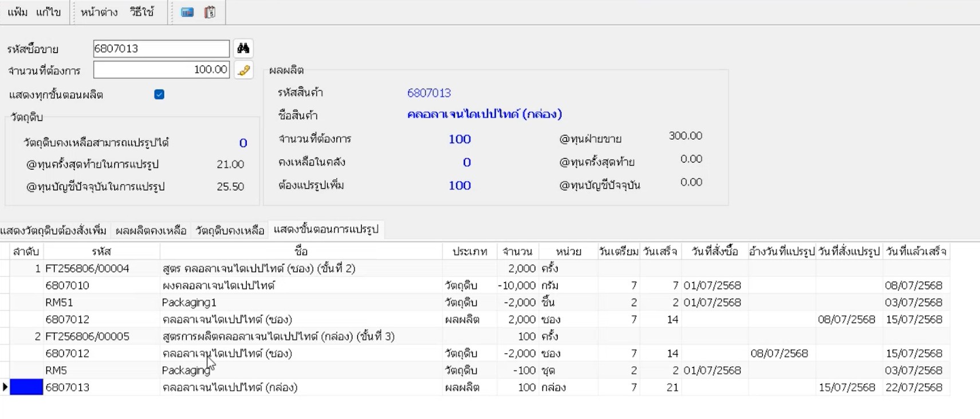Click the yellow key icon beside จำนวนที่ต้องการ
The width and height of the screenshot is (980, 419).
(243, 70)
